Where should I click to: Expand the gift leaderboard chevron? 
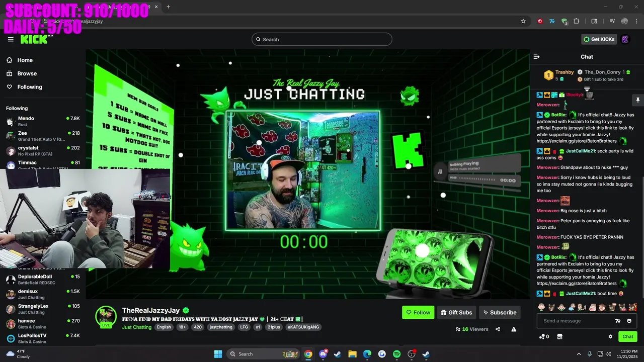587,89
